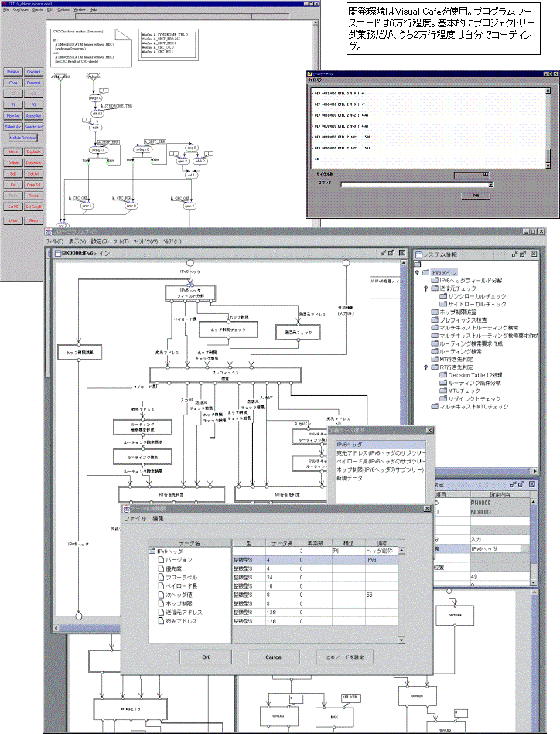Open the command combo box dropdown arrow

[490, 184]
